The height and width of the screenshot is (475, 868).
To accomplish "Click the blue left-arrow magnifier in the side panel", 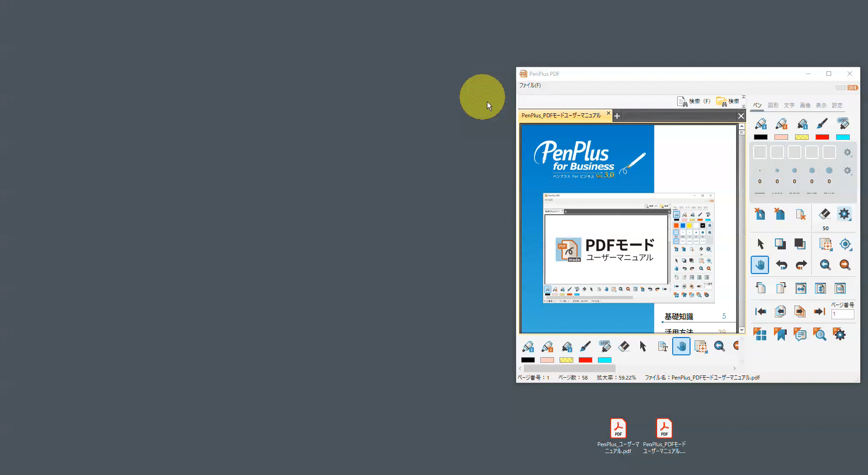I will 825,265.
